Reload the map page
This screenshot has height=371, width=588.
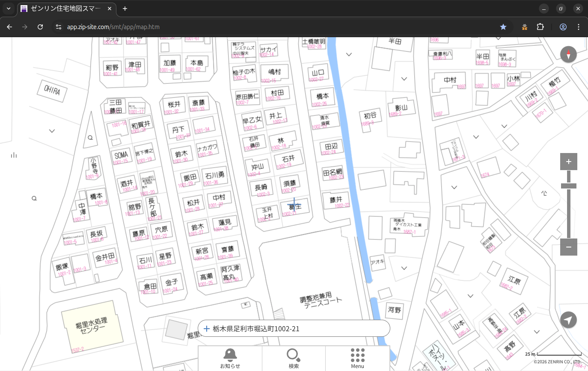(40, 27)
